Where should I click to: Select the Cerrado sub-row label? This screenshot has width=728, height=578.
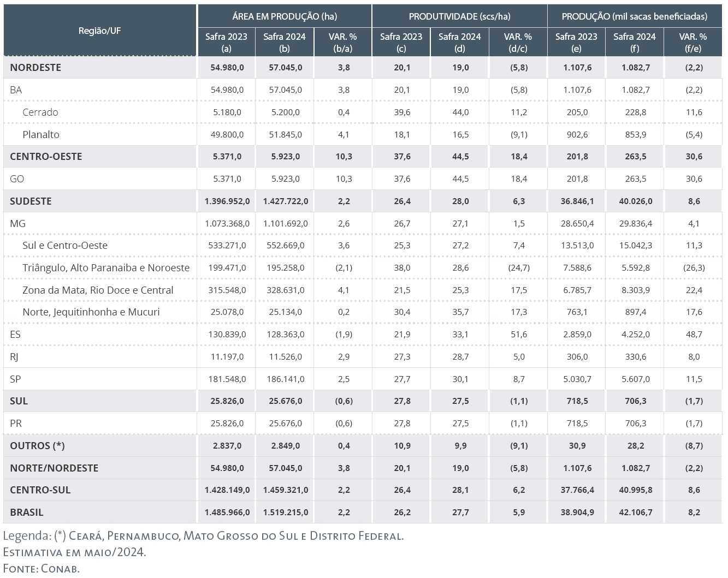40,112
